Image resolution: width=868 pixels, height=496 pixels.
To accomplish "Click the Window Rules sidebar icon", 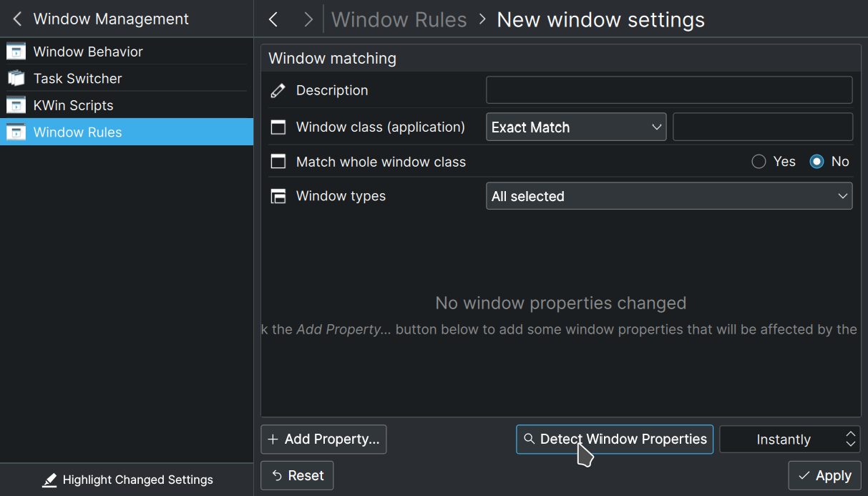I will [x=16, y=132].
